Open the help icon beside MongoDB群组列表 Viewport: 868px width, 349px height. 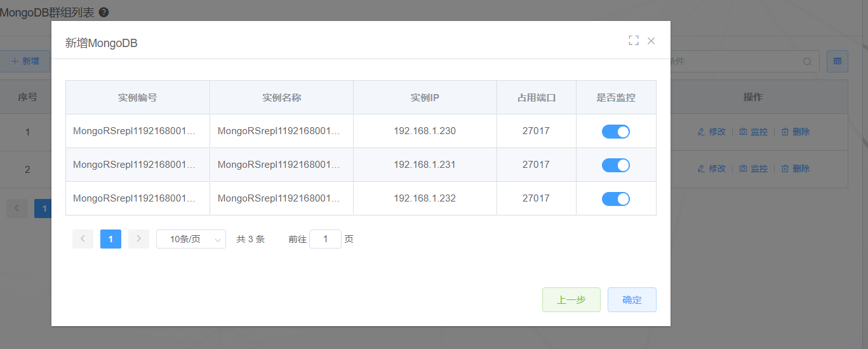coord(103,12)
